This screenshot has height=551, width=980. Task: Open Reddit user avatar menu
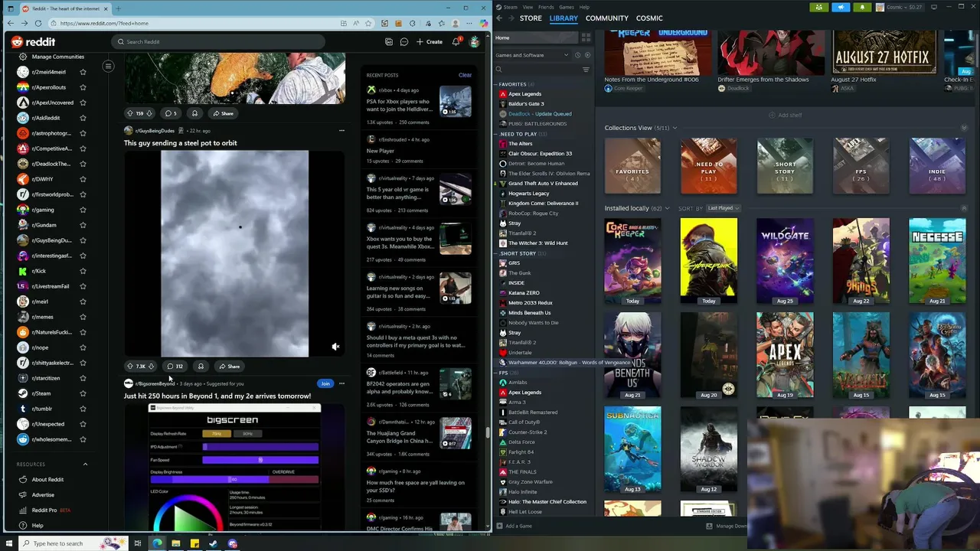475,42
